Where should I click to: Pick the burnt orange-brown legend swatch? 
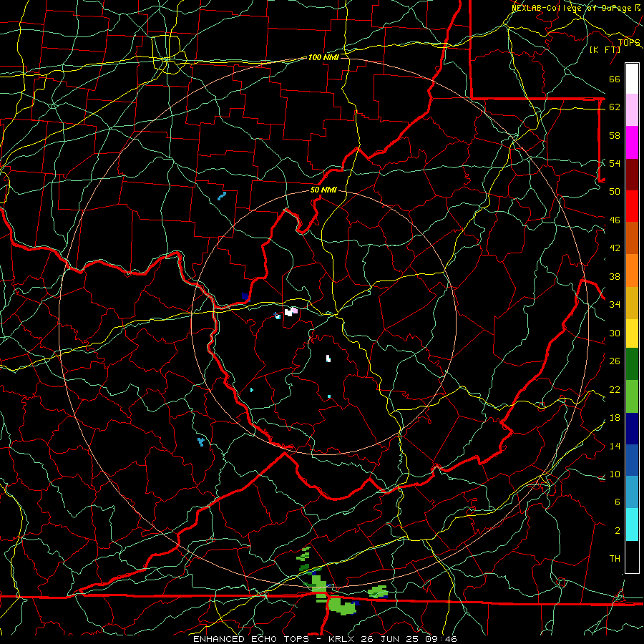[x=632, y=238]
